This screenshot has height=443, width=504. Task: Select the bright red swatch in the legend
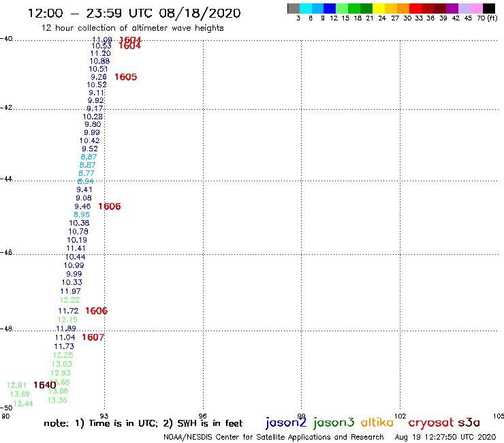tap(415, 8)
